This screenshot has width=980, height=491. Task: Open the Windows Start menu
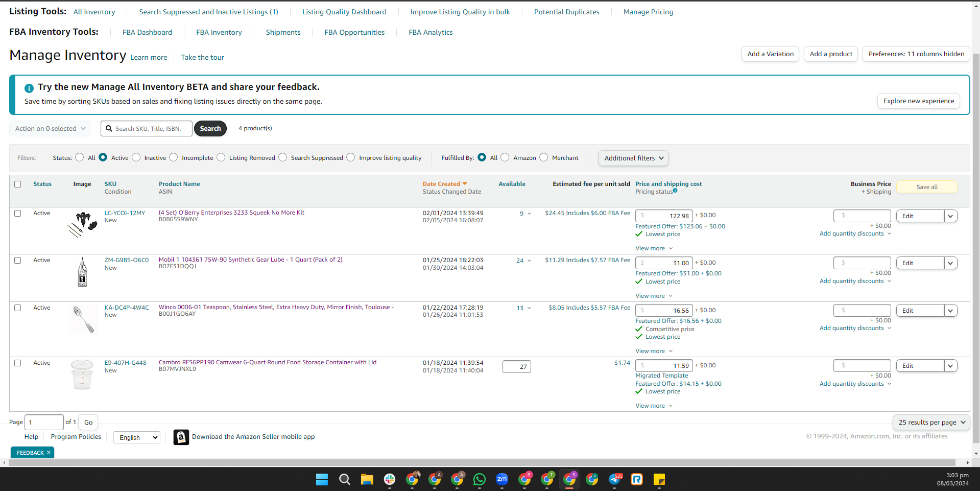322,479
